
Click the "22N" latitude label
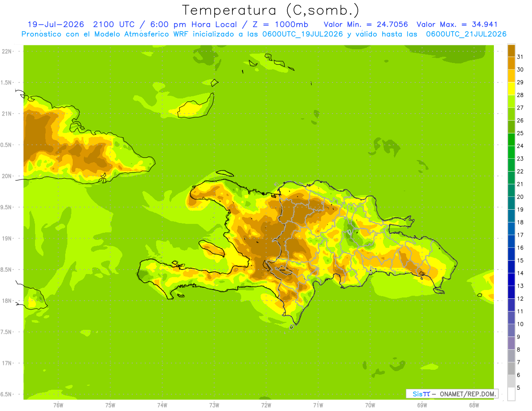pos(7,51)
